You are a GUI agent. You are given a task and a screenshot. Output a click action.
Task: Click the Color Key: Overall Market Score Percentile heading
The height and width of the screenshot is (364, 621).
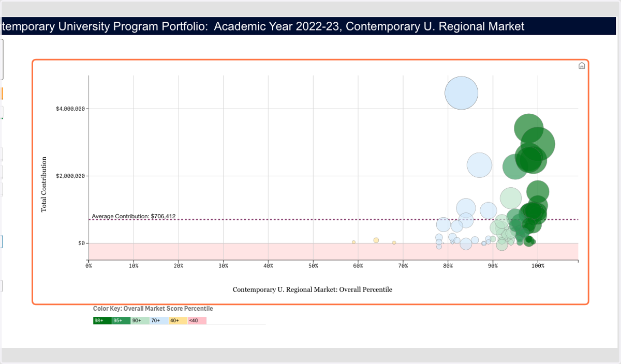[153, 309]
